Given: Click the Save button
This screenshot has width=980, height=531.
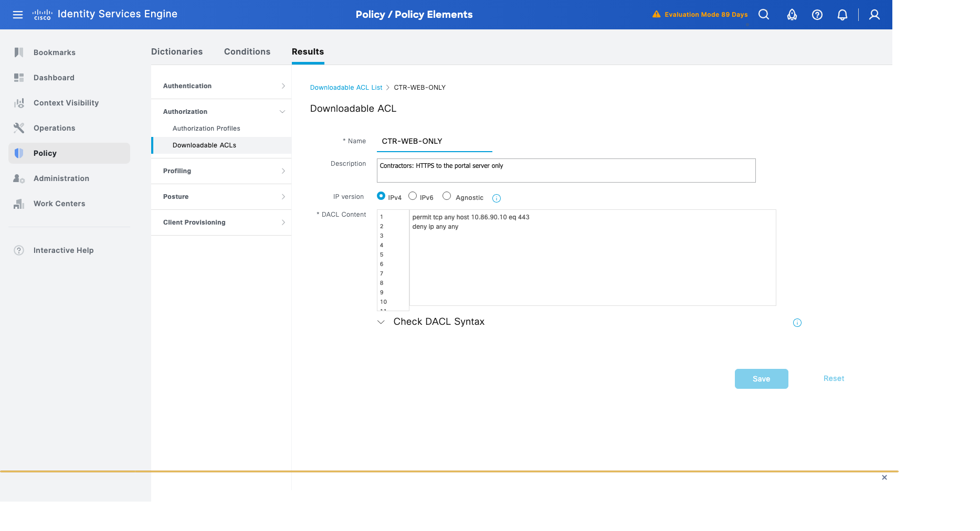Looking at the screenshot, I should tap(761, 379).
